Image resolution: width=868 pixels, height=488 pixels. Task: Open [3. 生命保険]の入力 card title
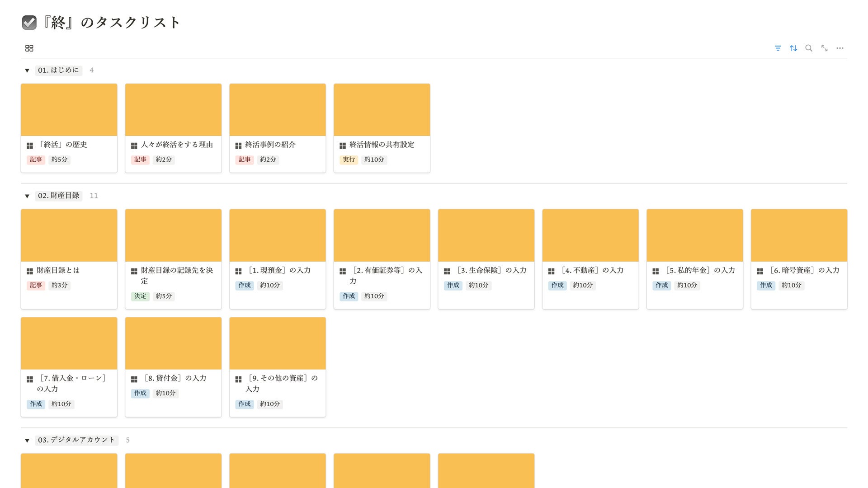click(x=491, y=270)
